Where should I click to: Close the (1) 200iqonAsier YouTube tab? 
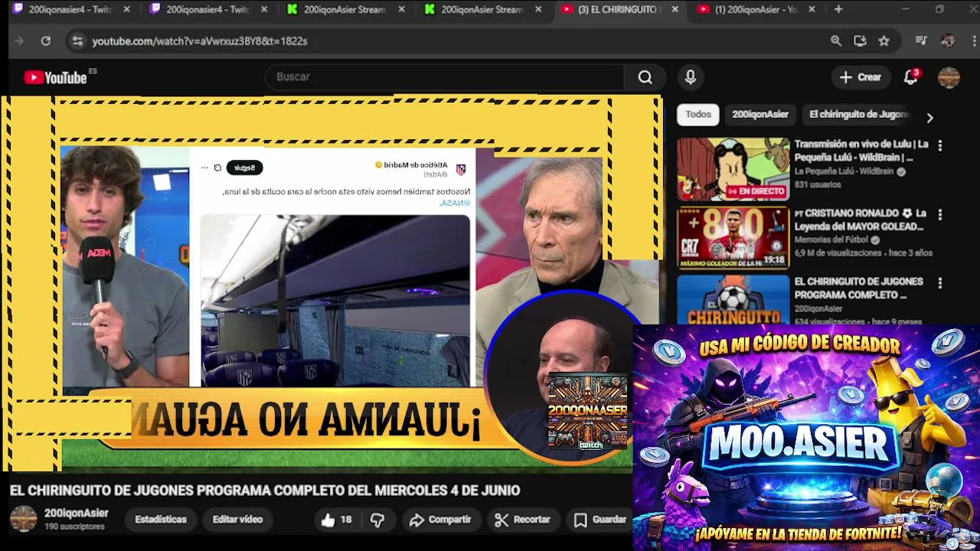coord(812,9)
